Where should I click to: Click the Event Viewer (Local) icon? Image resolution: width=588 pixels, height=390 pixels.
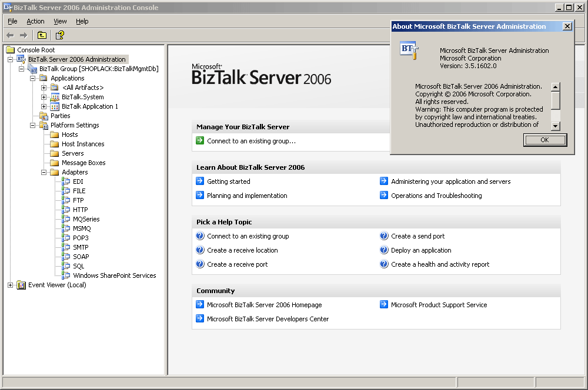(21, 285)
